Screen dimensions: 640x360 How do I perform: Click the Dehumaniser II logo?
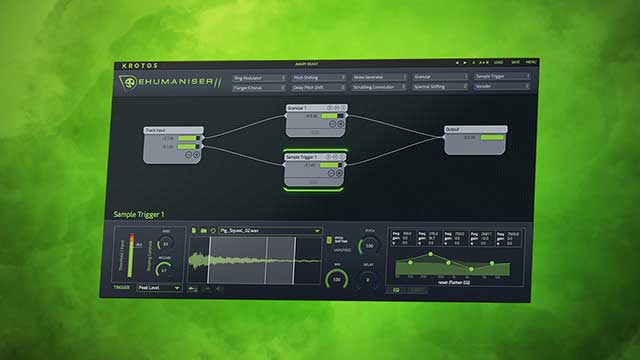click(170, 82)
